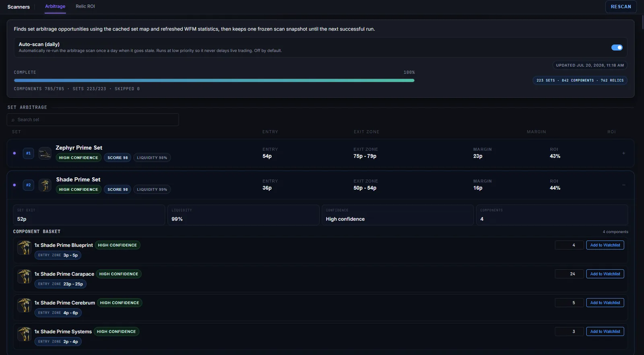Click the ENTRY ZONE 4p - 6p pill
The width and height of the screenshot is (644, 355).
pos(58,313)
